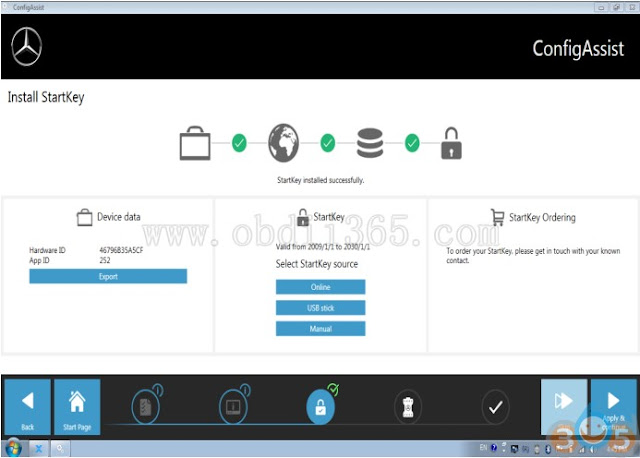Choose USB stick as StartKey source

[x=320, y=308]
